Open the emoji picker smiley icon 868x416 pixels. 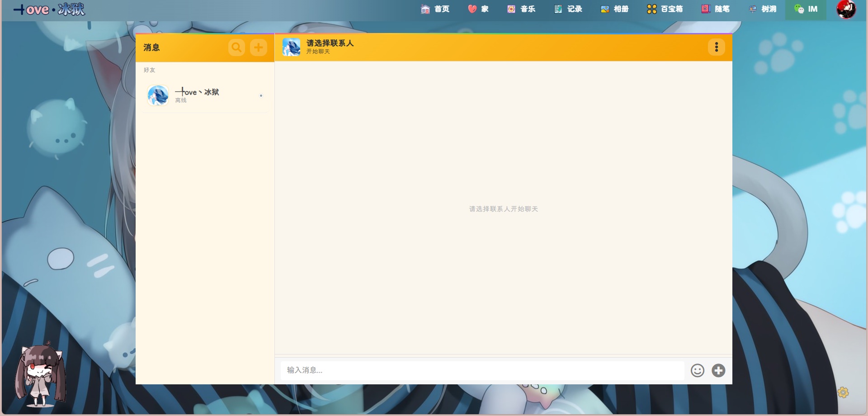coord(698,370)
